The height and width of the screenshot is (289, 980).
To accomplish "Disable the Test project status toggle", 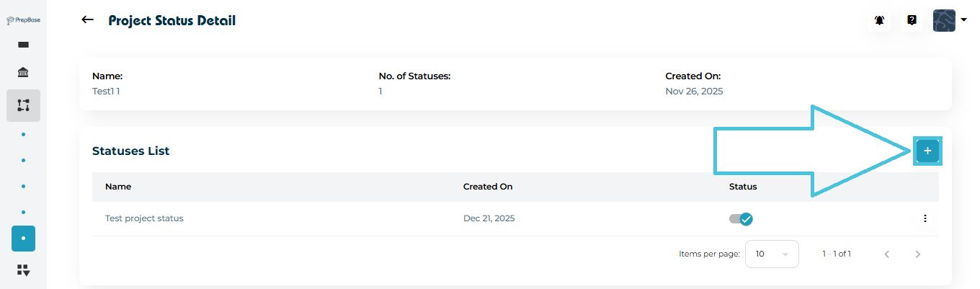I will [741, 218].
